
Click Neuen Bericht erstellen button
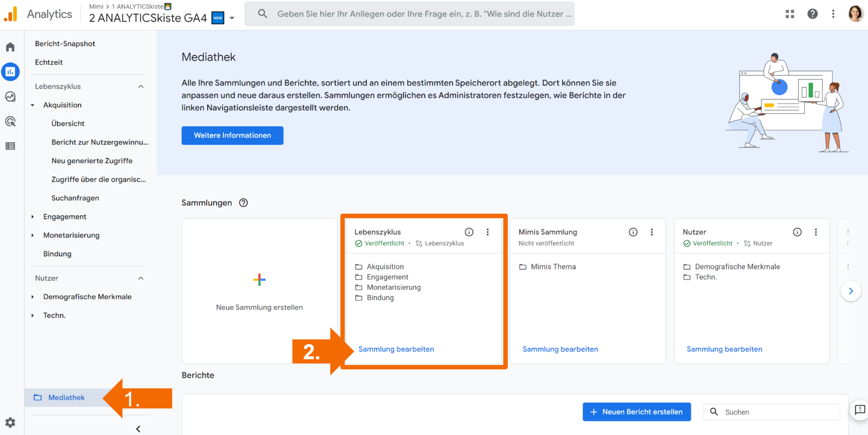click(636, 412)
